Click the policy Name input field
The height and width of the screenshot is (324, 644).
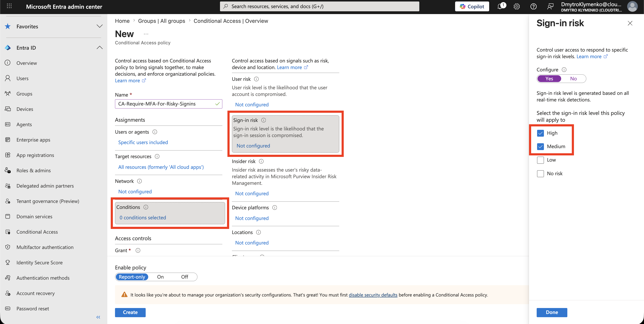click(168, 104)
